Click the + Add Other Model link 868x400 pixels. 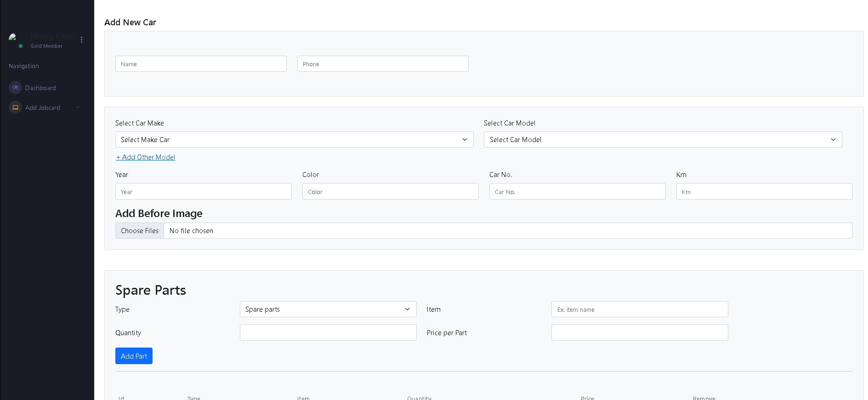click(x=146, y=157)
